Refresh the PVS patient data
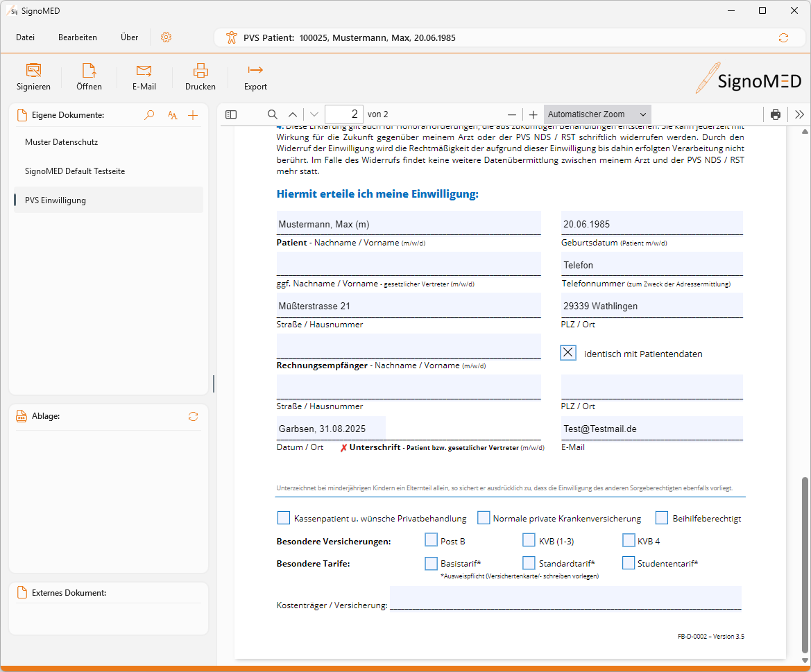 click(x=783, y=37)
